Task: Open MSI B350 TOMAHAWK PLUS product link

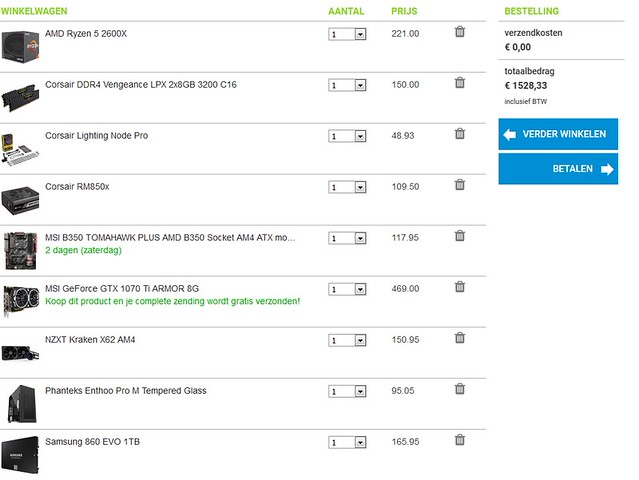Action: (170, 238)
